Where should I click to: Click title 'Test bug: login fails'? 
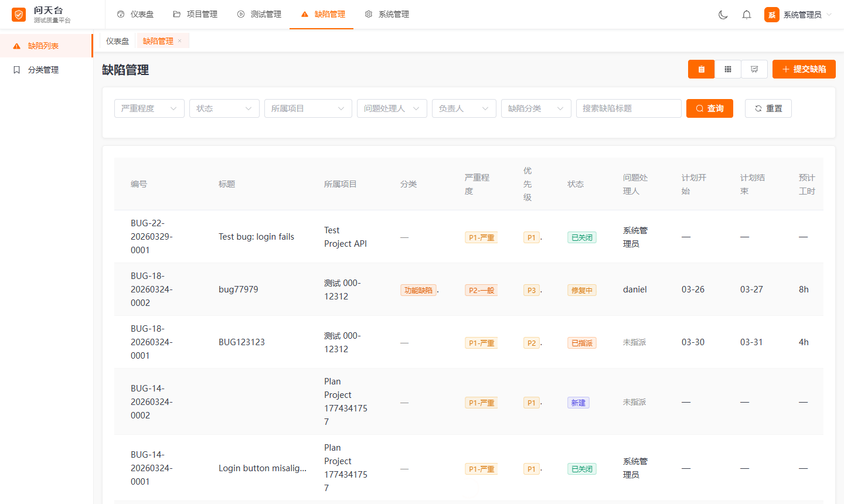pos(256,237)
